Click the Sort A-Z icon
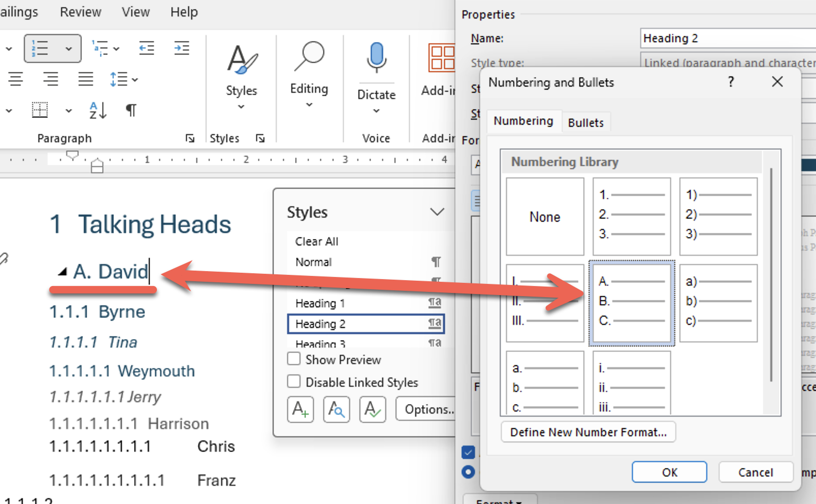 click(x=98, y=110)
